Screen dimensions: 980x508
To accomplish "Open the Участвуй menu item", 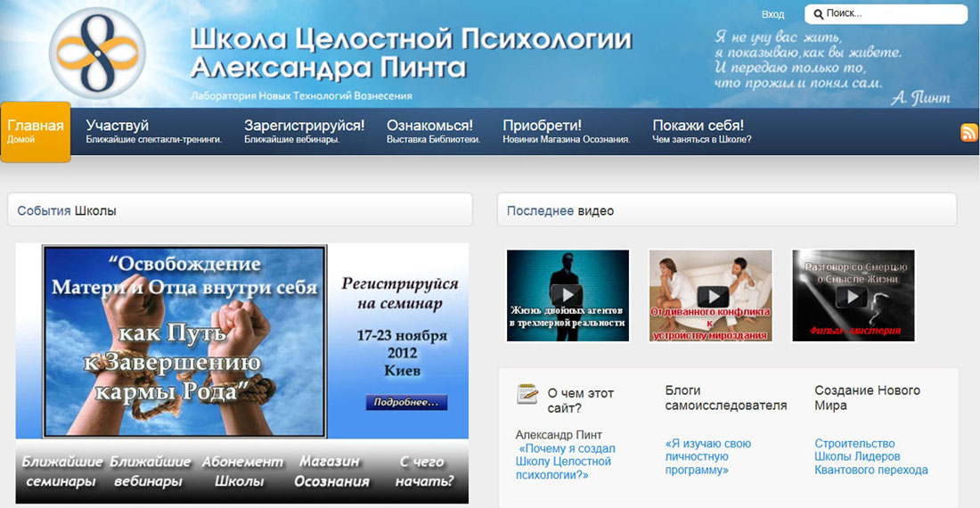I will click(154, 131).
